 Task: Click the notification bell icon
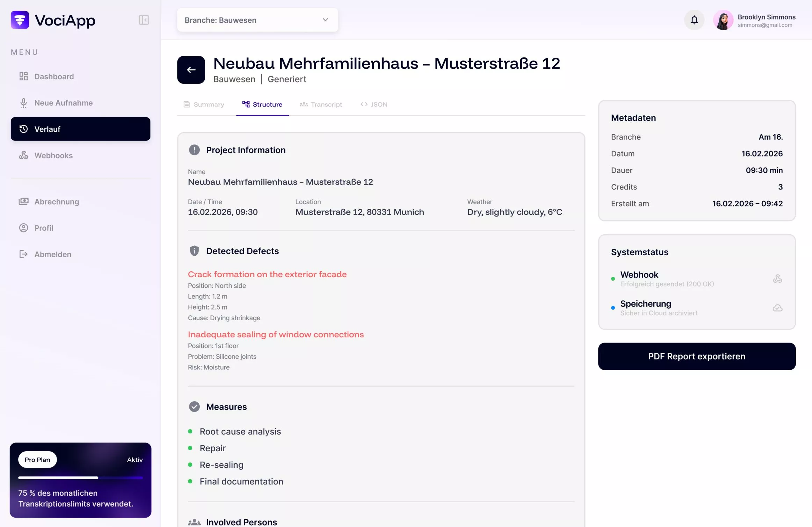point(694,20)
